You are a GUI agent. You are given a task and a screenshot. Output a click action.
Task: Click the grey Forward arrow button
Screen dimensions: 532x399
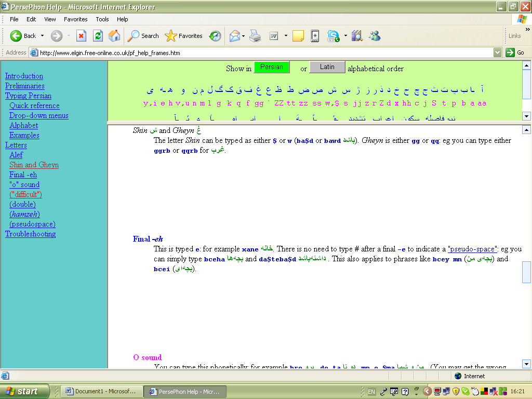tap(57, 36)
